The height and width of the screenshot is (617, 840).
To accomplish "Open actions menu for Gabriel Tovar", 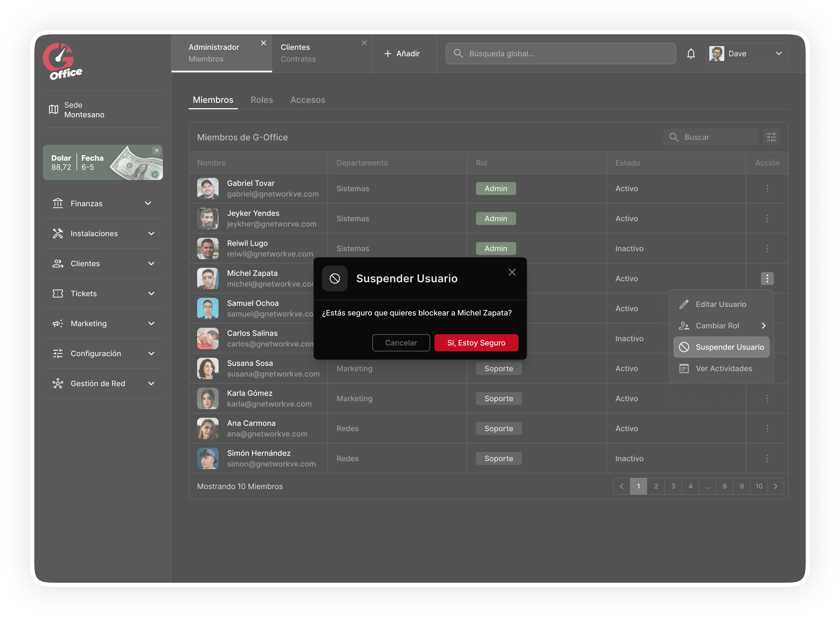I will coord(767,189).
